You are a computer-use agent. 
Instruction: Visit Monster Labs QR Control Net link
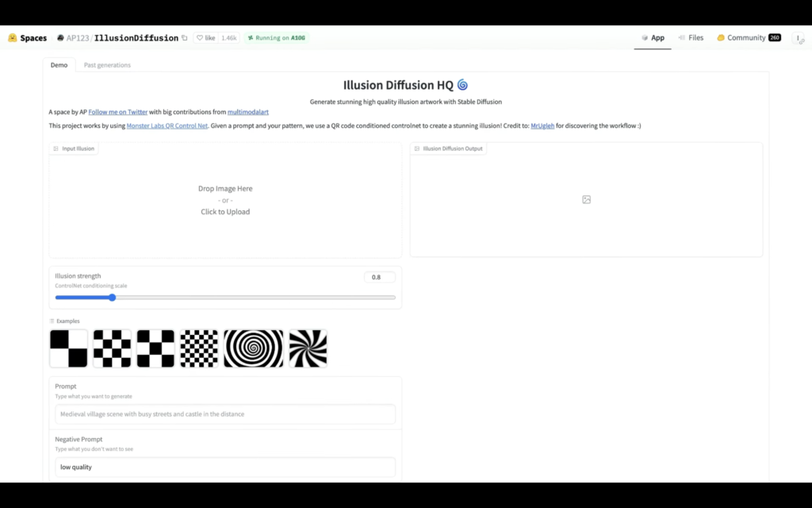point(167,125)
